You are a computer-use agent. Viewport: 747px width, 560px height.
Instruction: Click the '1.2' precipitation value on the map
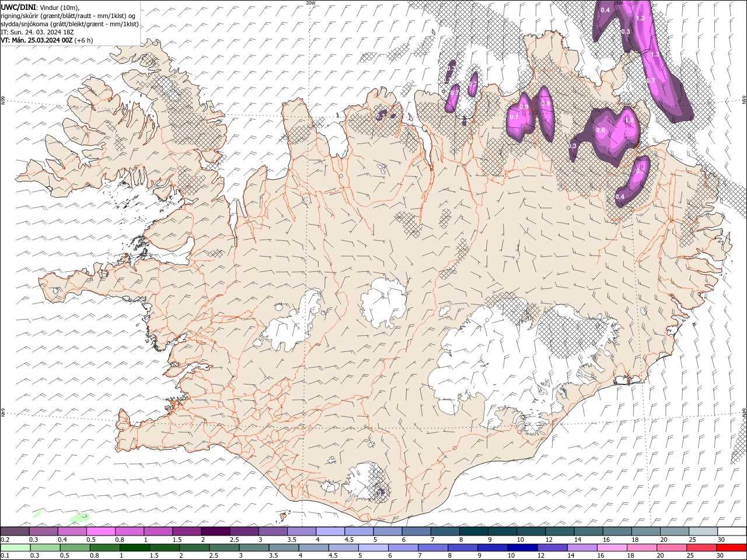[x=640, y=18]
